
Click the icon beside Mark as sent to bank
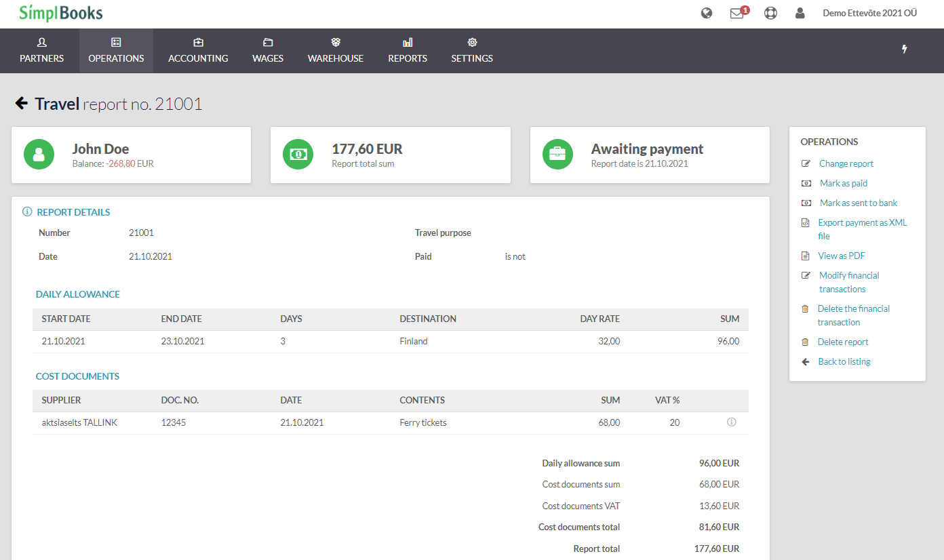(806, 203)
